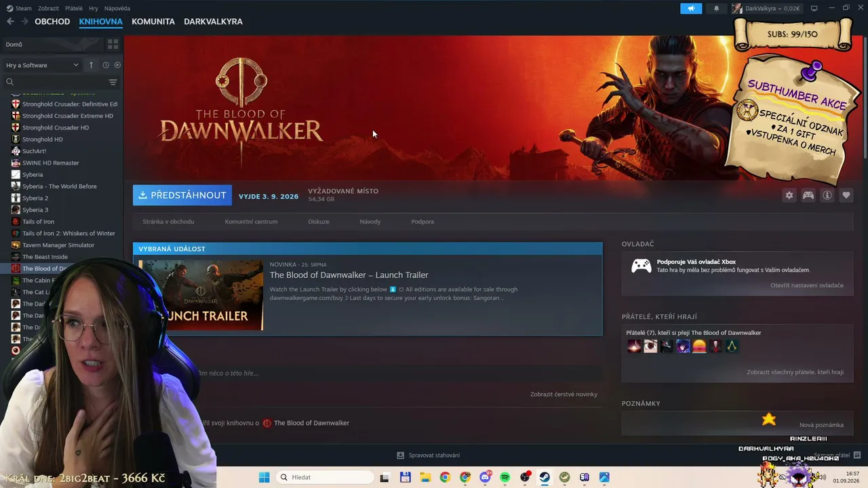Click the Stronghold HD game icon
Screen dimensions: 868x488
tap(16, 139)
